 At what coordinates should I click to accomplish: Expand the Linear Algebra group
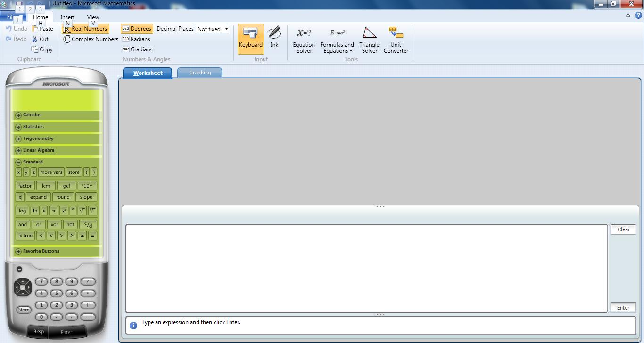click(18, 150)
